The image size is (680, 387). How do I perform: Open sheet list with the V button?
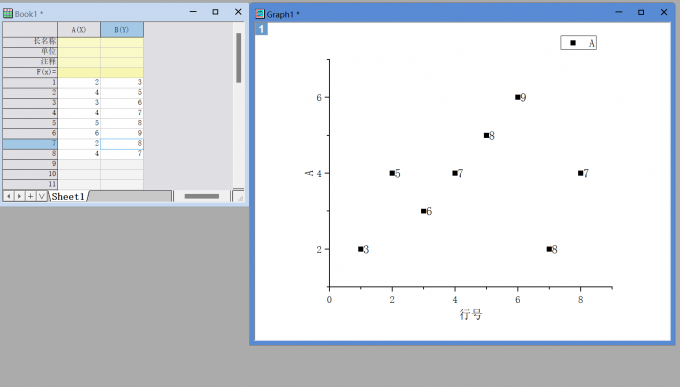tap(42, 197)
